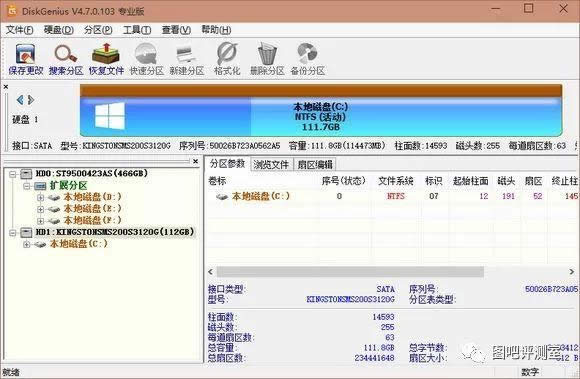
Task: Open the 备份分区 backup partition tool
Action: click(307, 59)
